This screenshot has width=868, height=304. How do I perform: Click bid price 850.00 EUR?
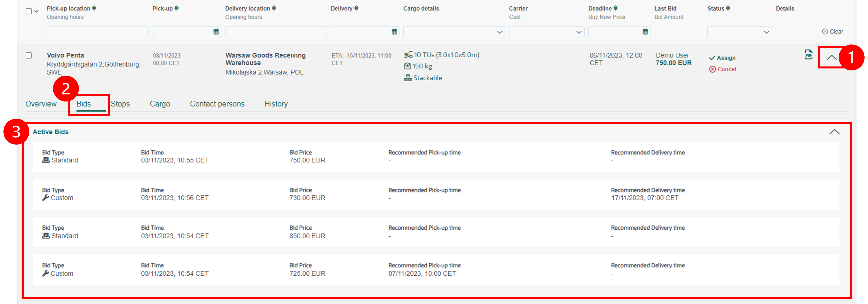[x=307, y=236]
